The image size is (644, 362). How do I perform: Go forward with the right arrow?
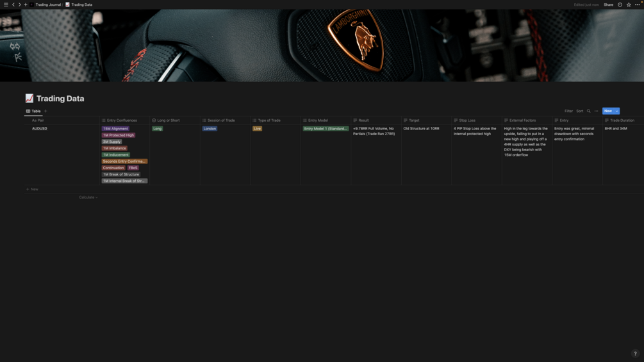(19, 4)
